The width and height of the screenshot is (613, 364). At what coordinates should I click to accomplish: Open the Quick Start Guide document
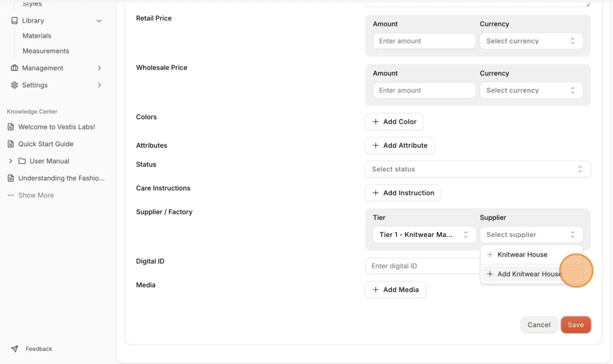tap(46, 144)
